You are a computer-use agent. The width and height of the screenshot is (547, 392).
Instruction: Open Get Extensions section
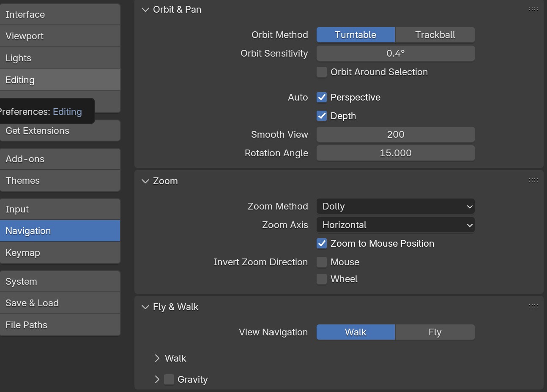coord(60,131)
